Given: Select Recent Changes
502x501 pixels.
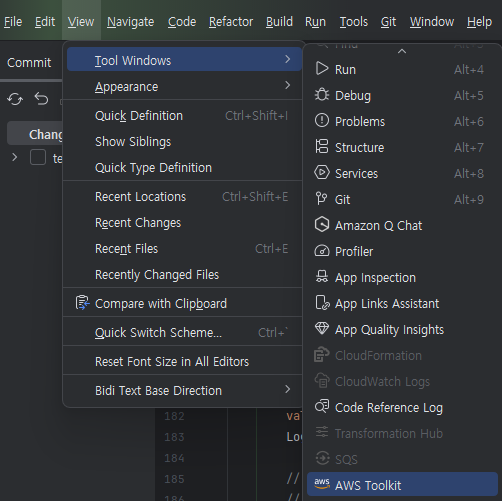Looking at the screenshot, I should (183, 223).
